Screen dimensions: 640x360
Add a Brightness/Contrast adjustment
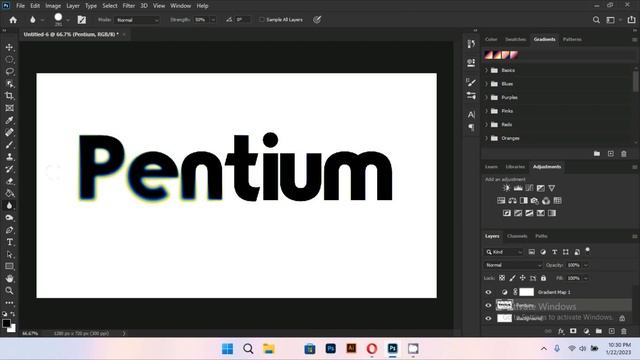pos(507,188)
